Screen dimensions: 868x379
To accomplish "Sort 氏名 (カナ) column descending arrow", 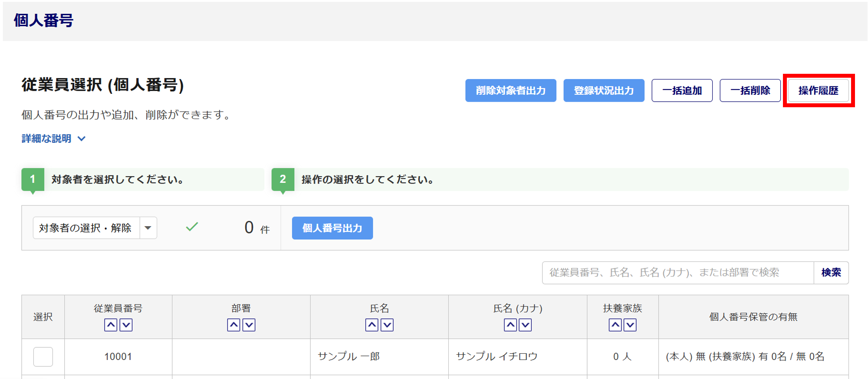I will click(x=525, y=325).
